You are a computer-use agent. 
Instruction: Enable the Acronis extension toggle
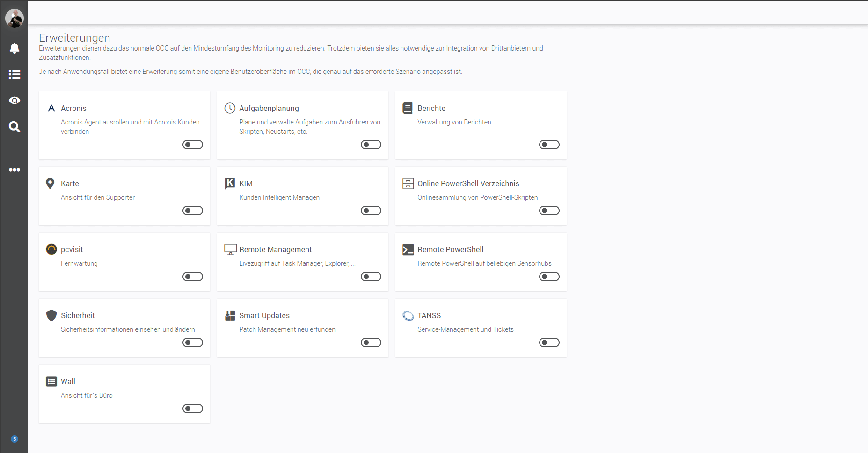click(x=193, y=145)
